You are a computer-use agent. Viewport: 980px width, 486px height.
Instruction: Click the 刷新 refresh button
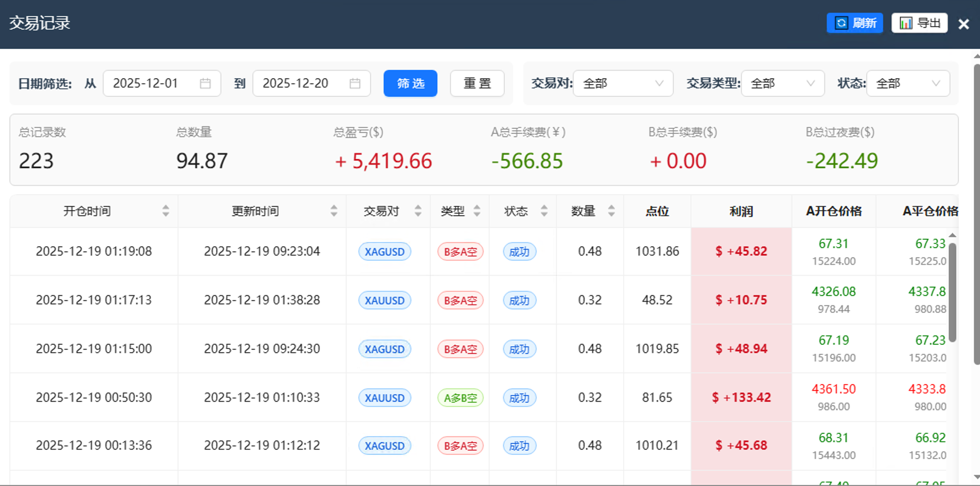pyautogui.click(x=855, y=23)
